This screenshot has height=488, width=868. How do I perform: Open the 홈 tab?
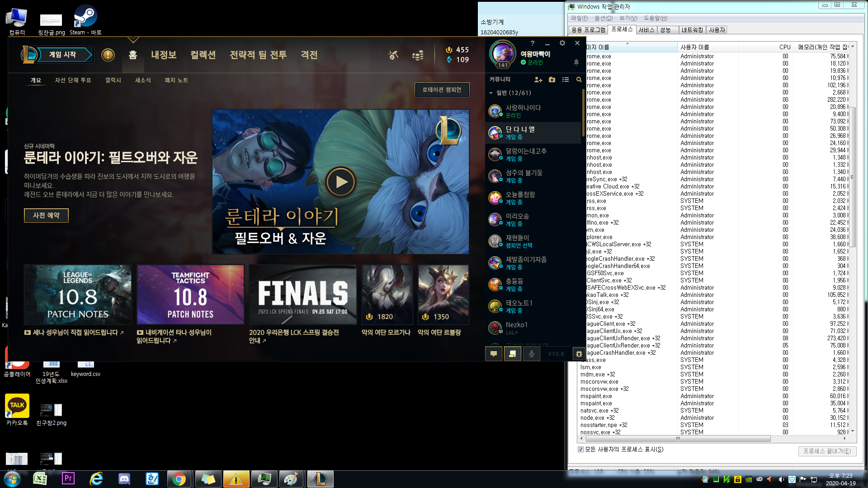tap(132, 55)
